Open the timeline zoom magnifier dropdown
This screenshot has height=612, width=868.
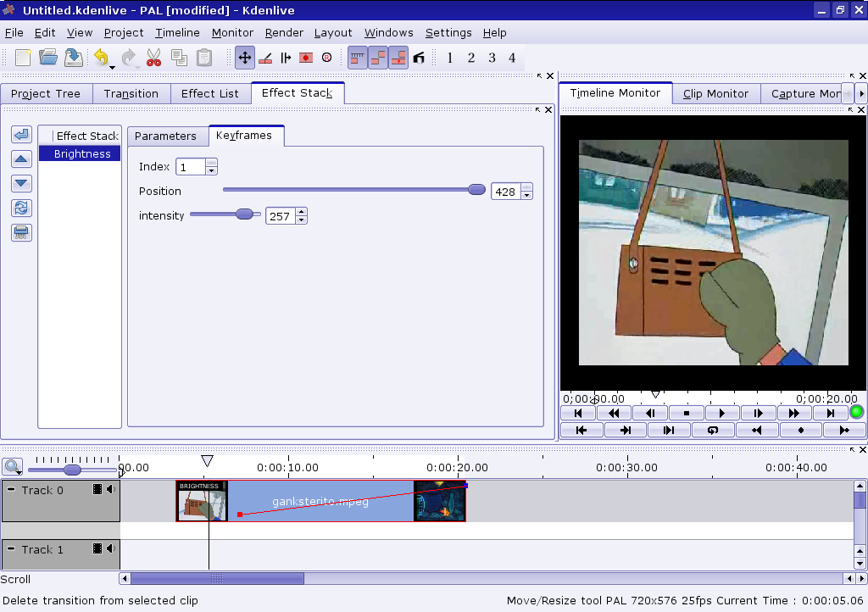[x=13, y=466]
